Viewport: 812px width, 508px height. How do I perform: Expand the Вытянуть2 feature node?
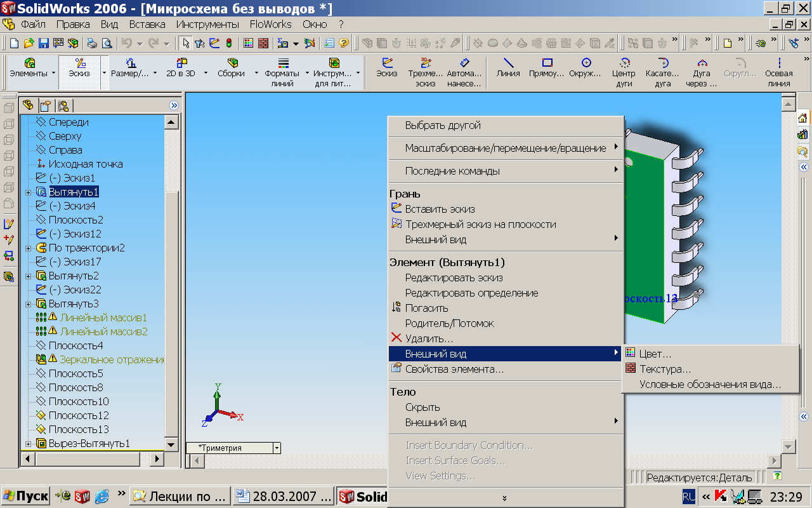click(28, 276)
